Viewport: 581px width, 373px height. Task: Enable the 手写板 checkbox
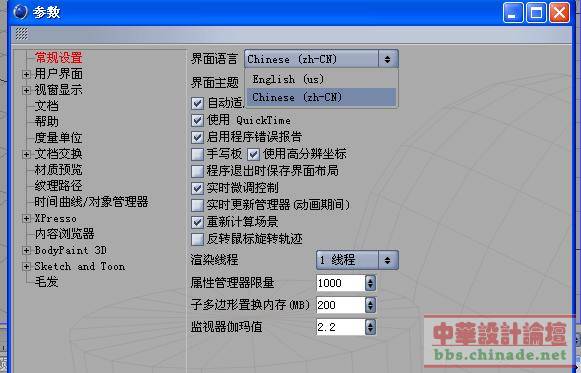[x=197, y=154]
